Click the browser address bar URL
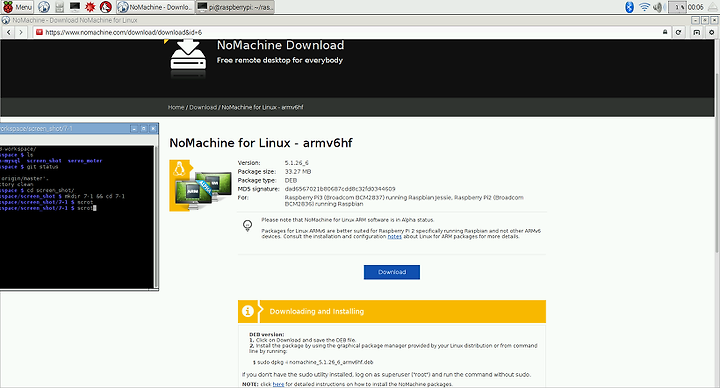Viewport: 720px width, 388px height. pyautogui.click(x=124, y=32)
